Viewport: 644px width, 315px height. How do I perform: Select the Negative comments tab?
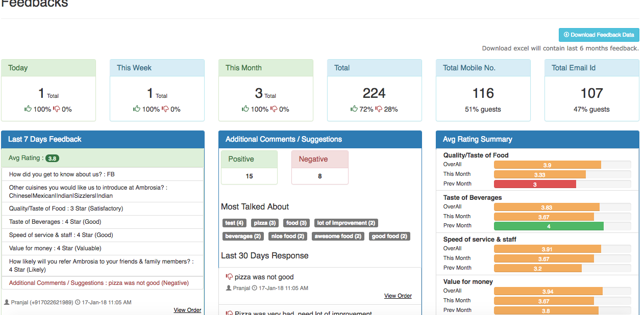319,159
